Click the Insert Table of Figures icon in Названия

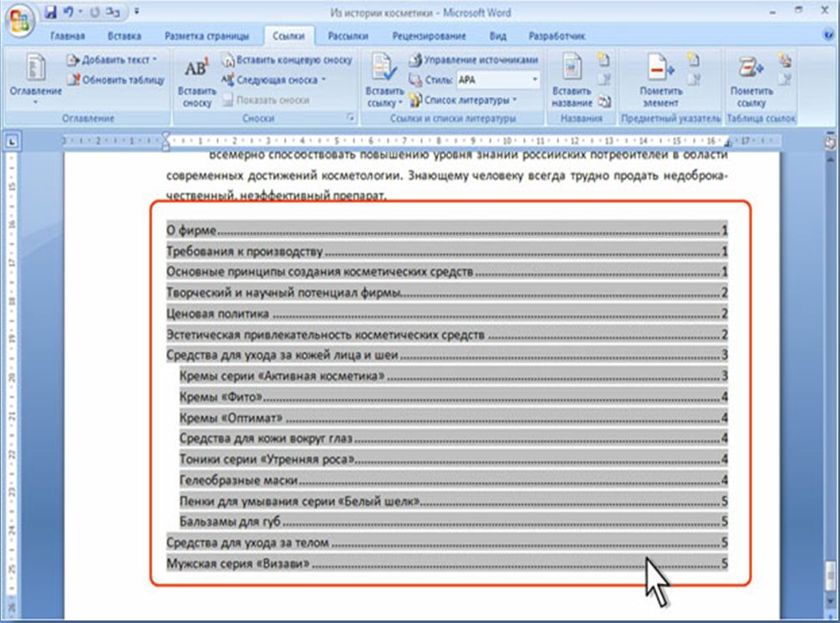[x=604, y=59]
